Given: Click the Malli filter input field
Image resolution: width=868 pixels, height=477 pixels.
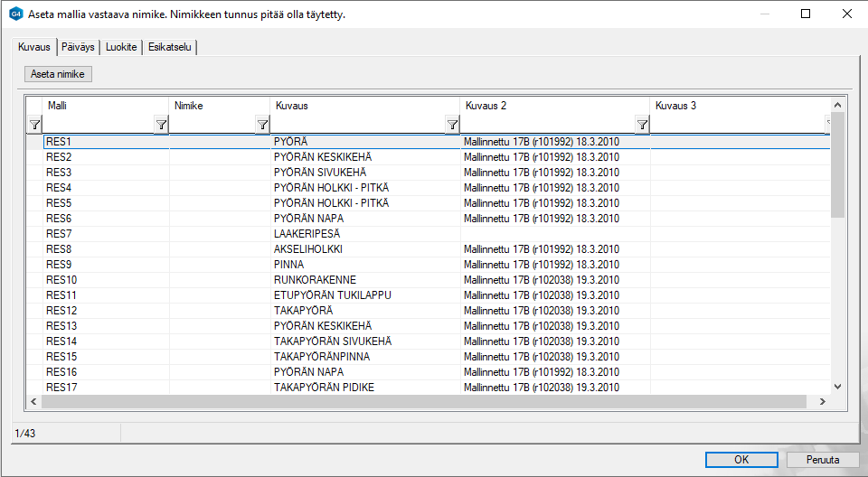Looking at the screenshot, I should click(x=98, y=125).
